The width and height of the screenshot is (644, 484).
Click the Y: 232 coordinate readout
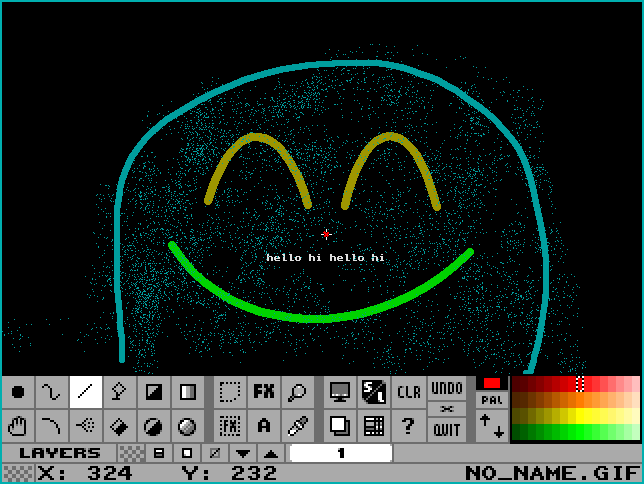(230, 473)
